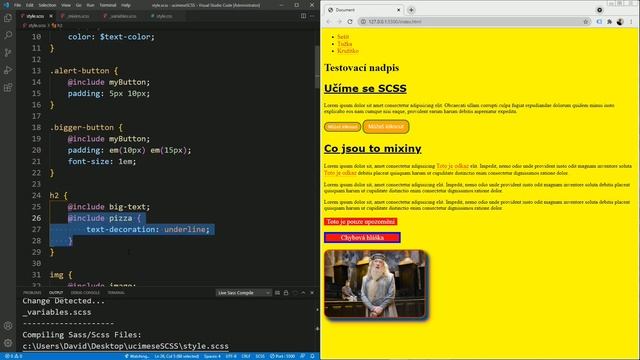Go forward in the browser
Image resolution: width=640 pixels, height=360 pixels.
pos(339,22)
